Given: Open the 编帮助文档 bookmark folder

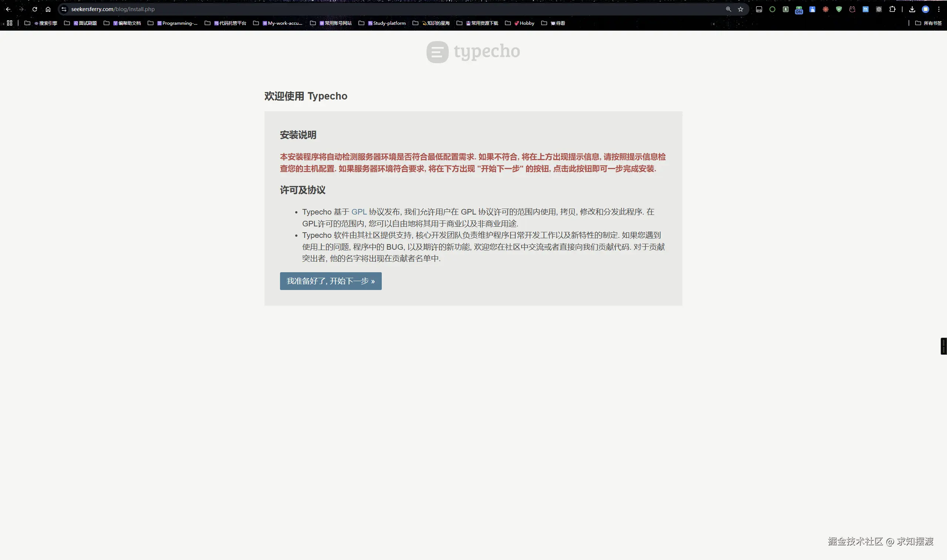Looking at the screenshot, I should click(122, 23).
